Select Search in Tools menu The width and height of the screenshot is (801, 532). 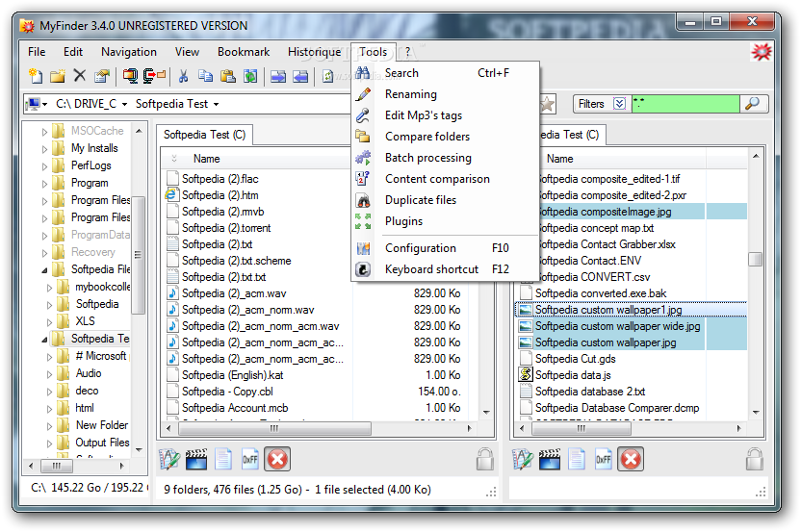click(x=445, y=73)
